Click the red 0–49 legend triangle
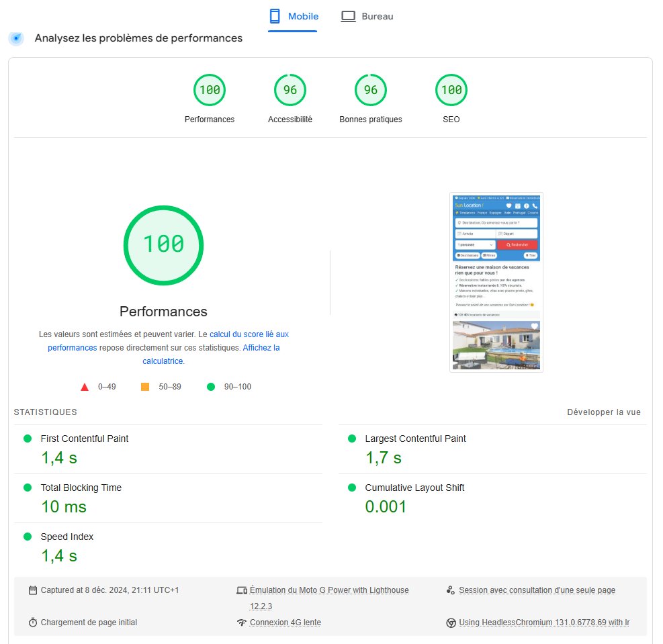Screen dimensions: 663x644 (85, 387)
